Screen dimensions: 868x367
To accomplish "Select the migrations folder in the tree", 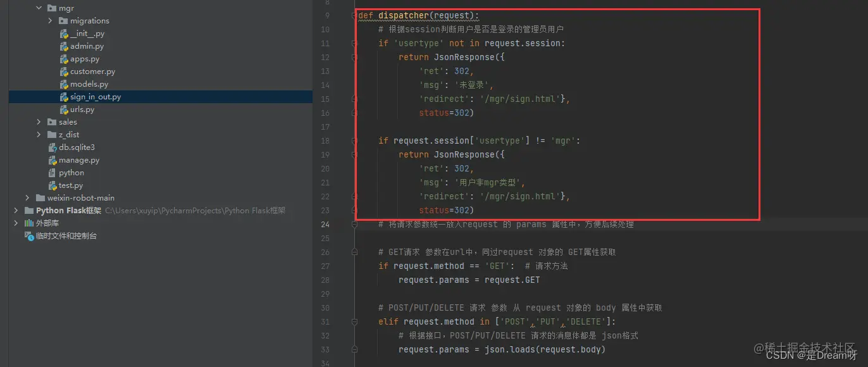I will [x=90, y=21].
